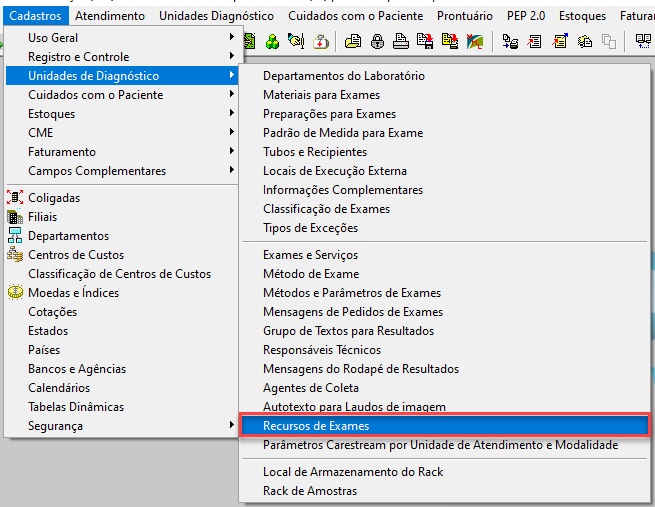
Task: Click the medical kit toolbar icon
Action: click(321, 41)
